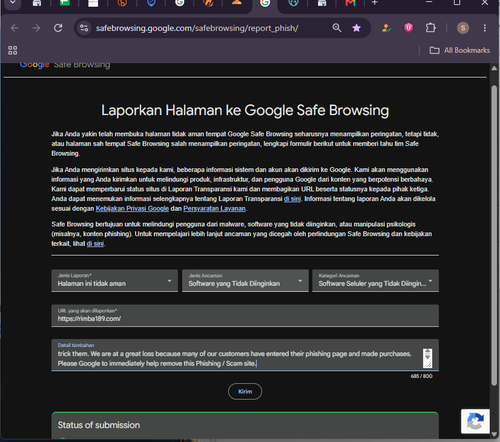The height and width of the screenshot is (442, 500).
Task: Click the page vertical scrollbar
Action: coord(494,236)
